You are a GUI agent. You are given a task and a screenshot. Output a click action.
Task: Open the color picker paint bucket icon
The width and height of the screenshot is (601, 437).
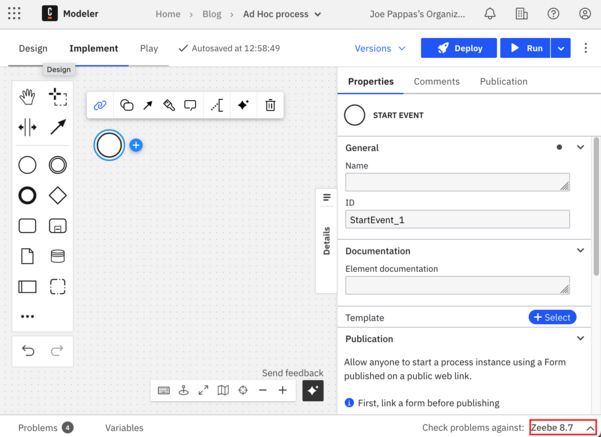point(169,105)
